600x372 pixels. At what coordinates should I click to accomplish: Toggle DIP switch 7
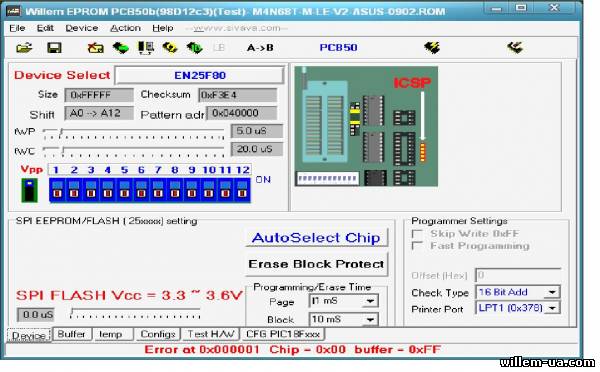(158, 190)
